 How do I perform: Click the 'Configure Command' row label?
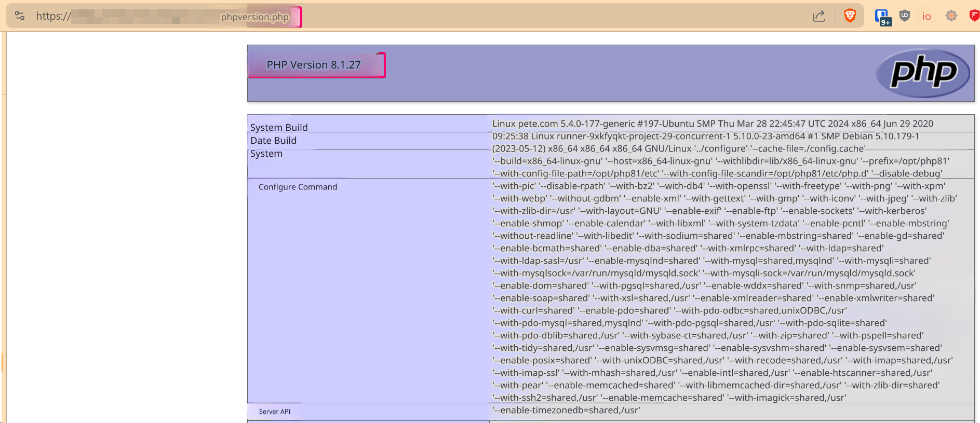pos(298,187)
